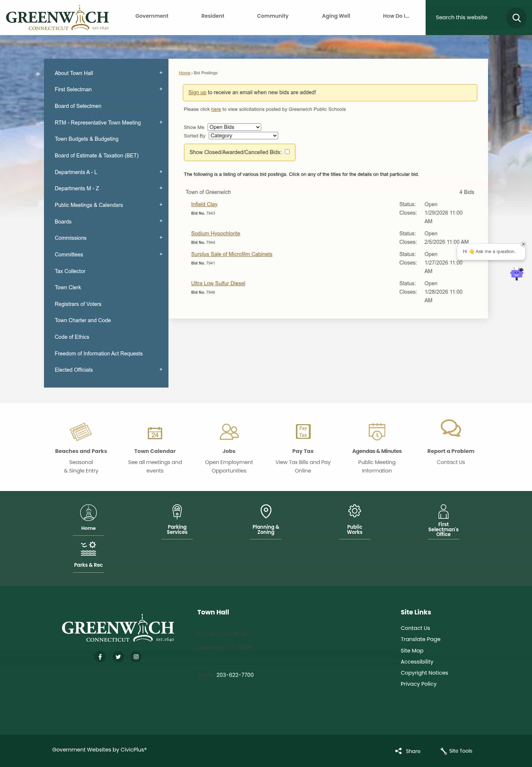532x767 pixels.
Task: Expand the Boards submenu
Action: (x=161, y=221)
